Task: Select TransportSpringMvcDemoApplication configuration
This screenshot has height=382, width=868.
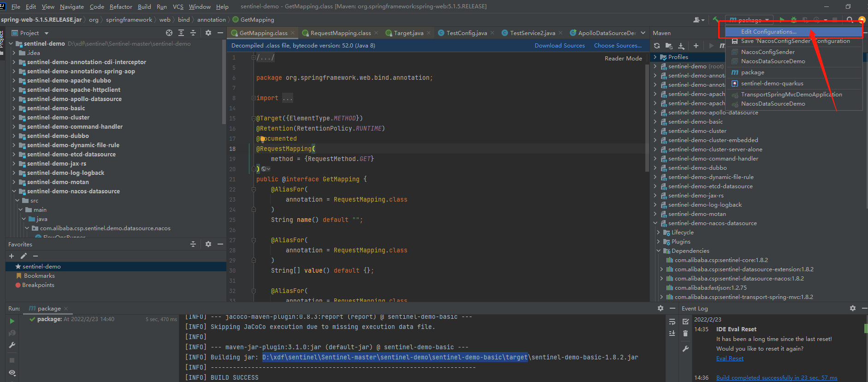Action: [x=793, y=95]
